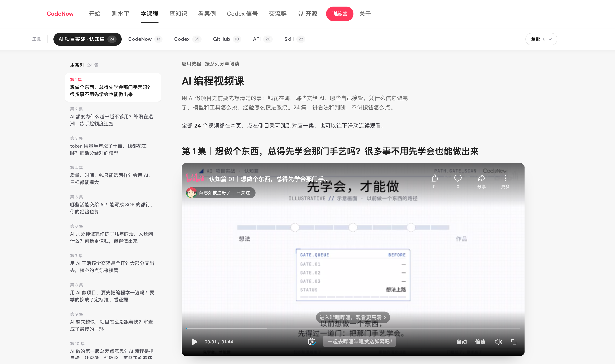
Task: Open the 开始 nav item
Action: coord(95,14)
